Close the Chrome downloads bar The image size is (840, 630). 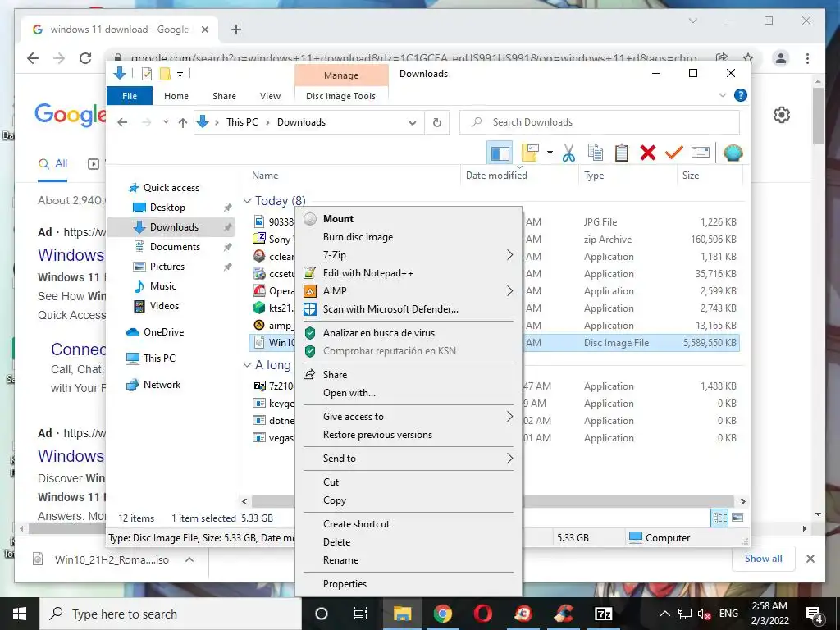coord(810,559)
